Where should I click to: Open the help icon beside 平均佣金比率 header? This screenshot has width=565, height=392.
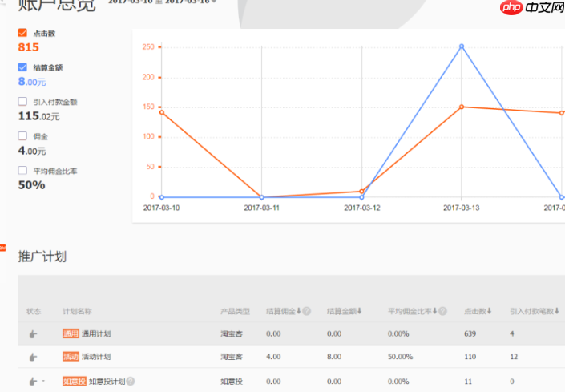click(x=442, y=311)
